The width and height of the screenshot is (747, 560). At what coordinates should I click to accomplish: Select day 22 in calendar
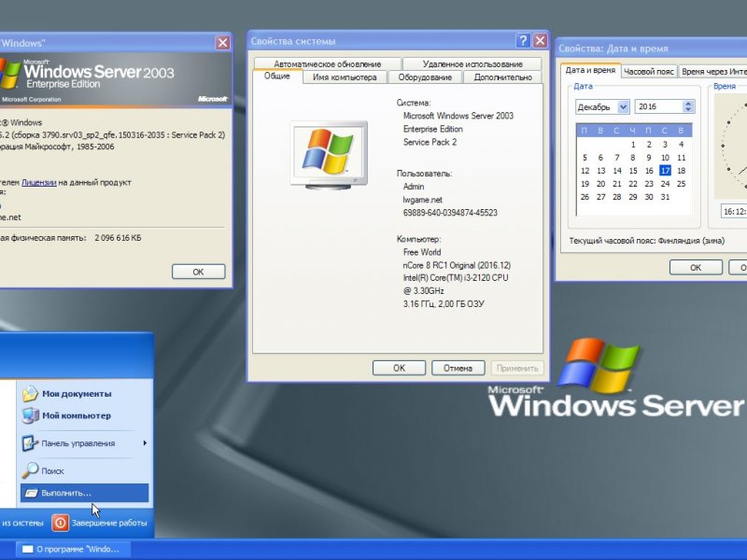pos(633,184)
